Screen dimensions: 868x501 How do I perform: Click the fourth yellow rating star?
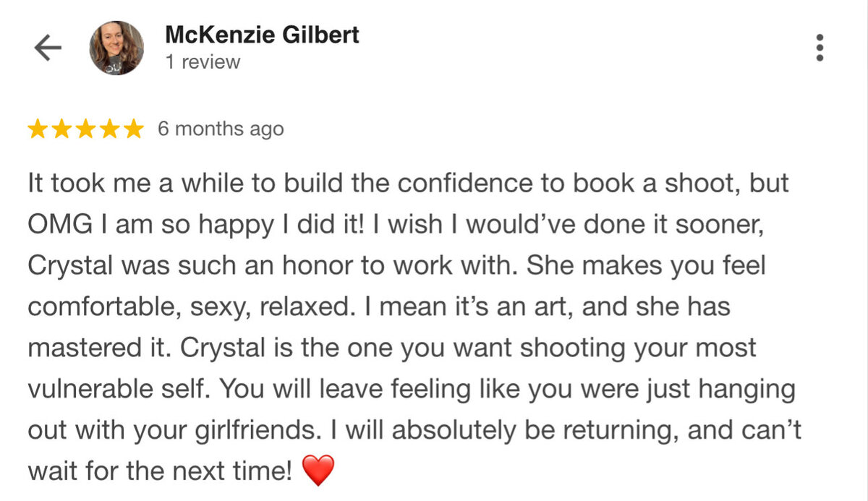point(109,129)
